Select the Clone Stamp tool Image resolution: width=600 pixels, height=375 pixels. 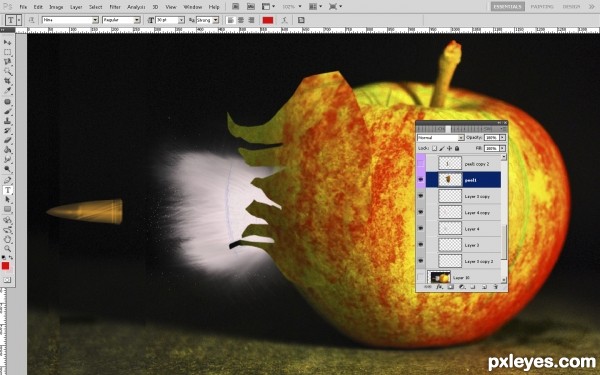pos(7,121)
